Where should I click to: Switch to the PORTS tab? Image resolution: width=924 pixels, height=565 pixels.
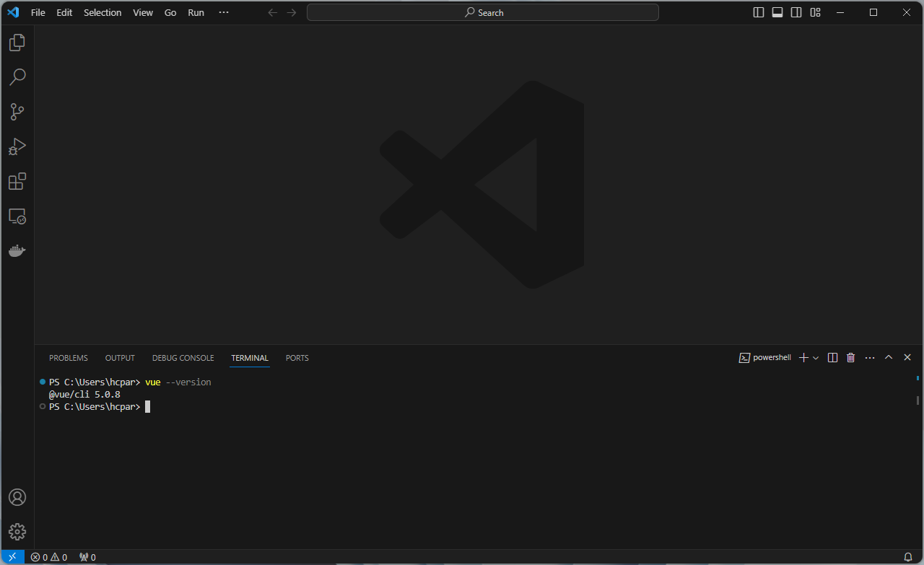tap(297, 358)
